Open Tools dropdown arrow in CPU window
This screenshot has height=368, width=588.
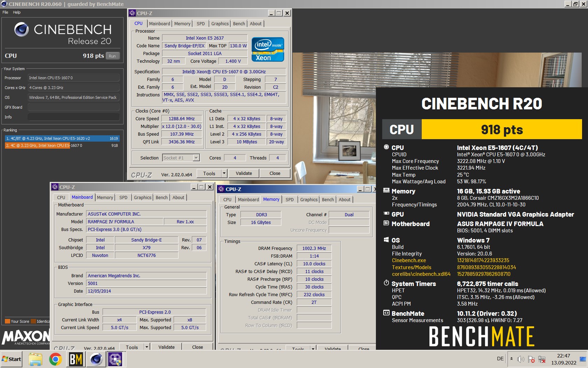(x=224, y=173)
